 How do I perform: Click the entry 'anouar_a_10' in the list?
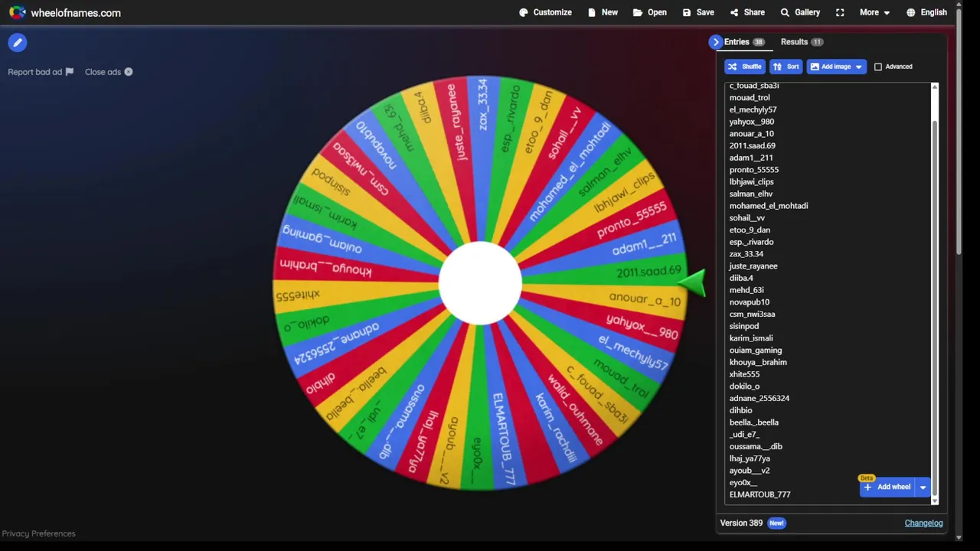[x=751, y=134]
